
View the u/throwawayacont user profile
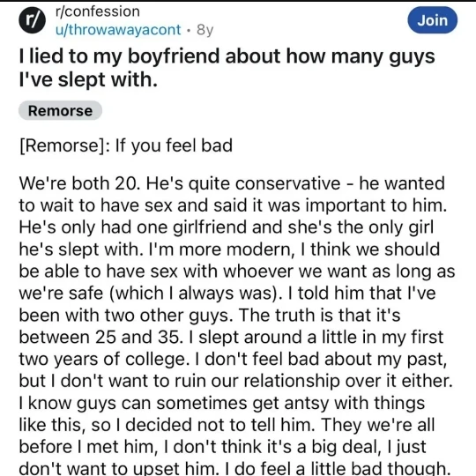tap(118, 30)
